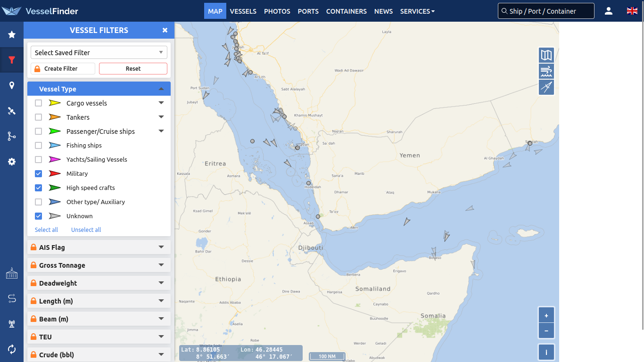Screen dimensions: 644x362
Task: Go to the VESSELS page
Action: (243, 11)
